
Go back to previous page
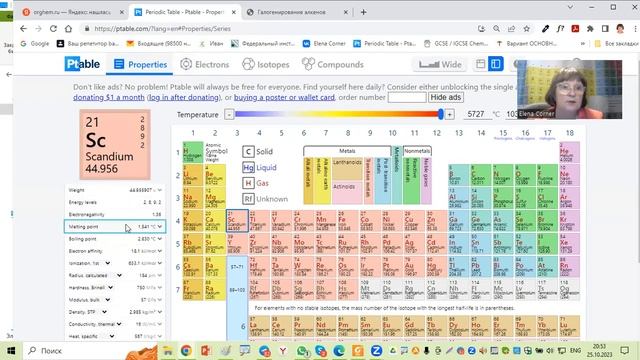(x=23, y=29)
